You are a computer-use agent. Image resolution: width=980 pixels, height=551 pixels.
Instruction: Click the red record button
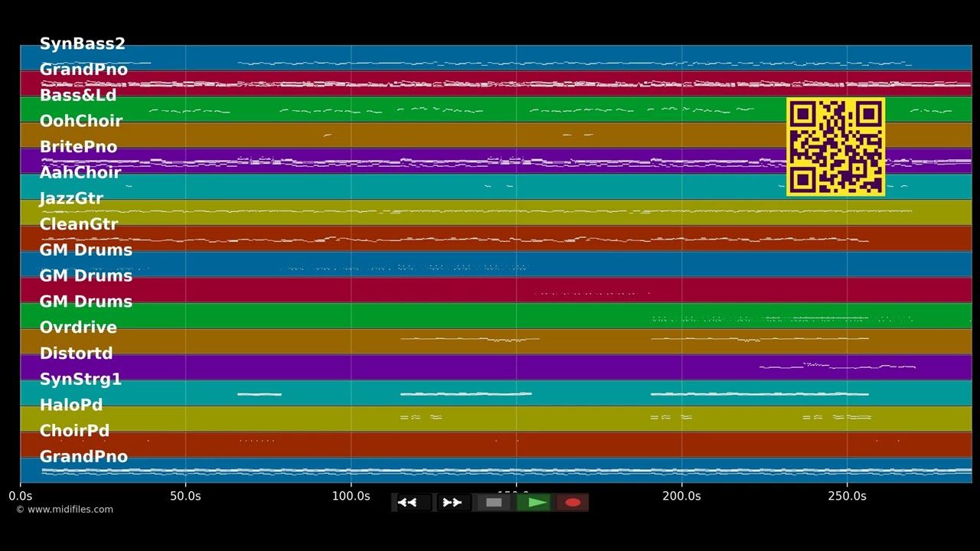[x=573, y=503]
